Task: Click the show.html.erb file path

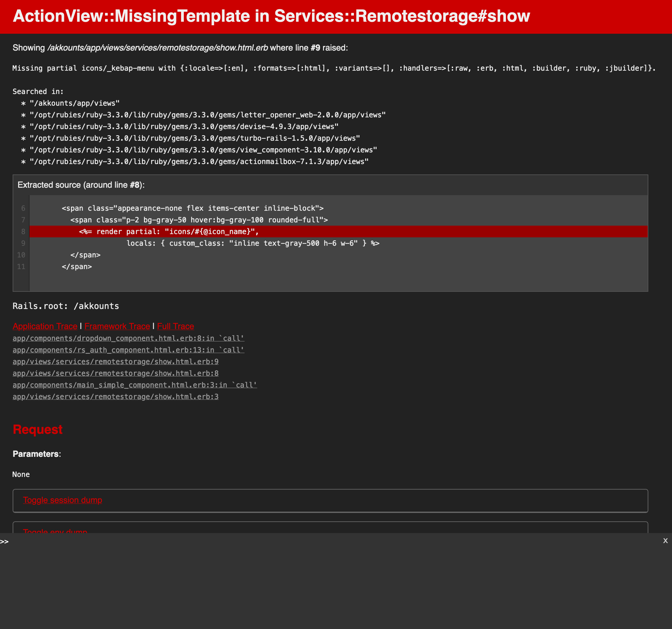Action: [x=158, y=48]
